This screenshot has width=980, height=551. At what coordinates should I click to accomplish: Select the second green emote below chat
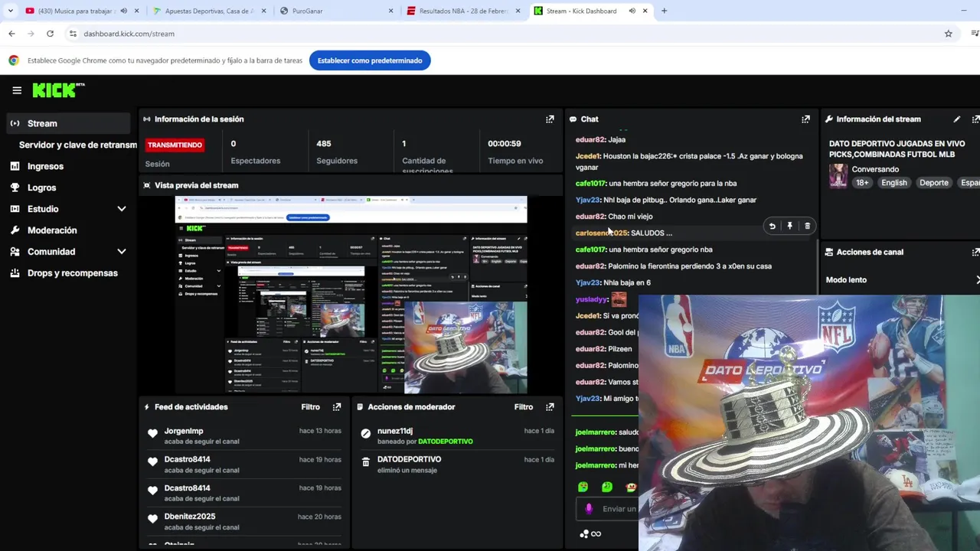[606, 487]
